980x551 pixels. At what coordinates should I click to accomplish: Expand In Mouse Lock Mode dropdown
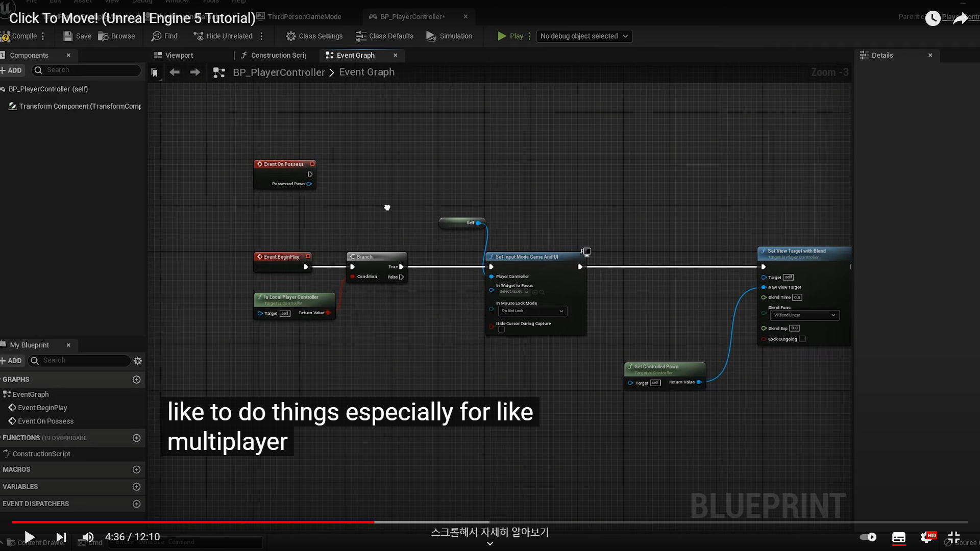532,311
